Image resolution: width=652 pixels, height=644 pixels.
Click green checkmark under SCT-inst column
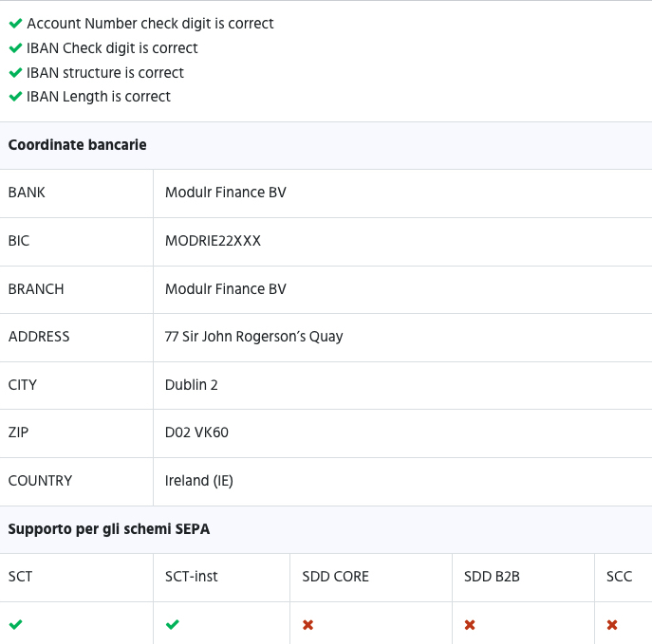point(172,624)
